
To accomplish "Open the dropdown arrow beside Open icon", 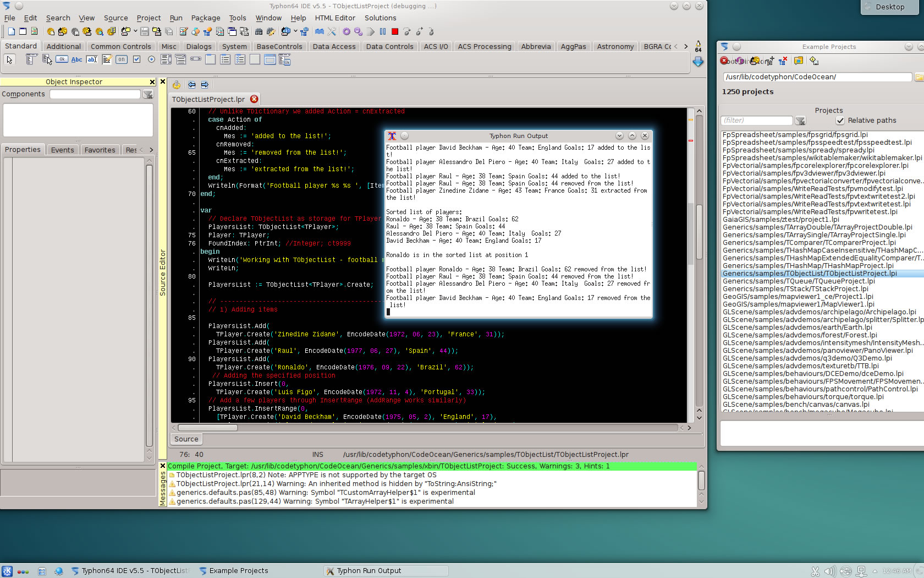I will (x=135, y=31).
